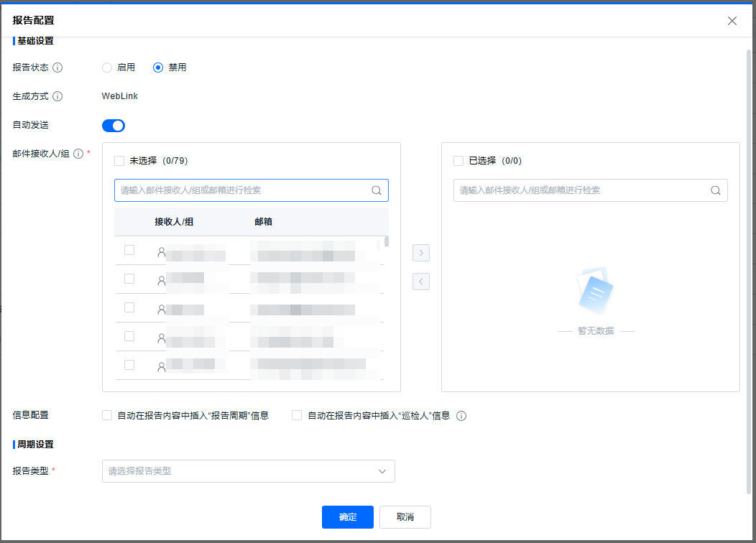Image resolution: width=756 pixels, height=543 pixels.
Task: Check the 未选择 select-all checkbox
Action: pyautogui.click(x=119, y=161)
